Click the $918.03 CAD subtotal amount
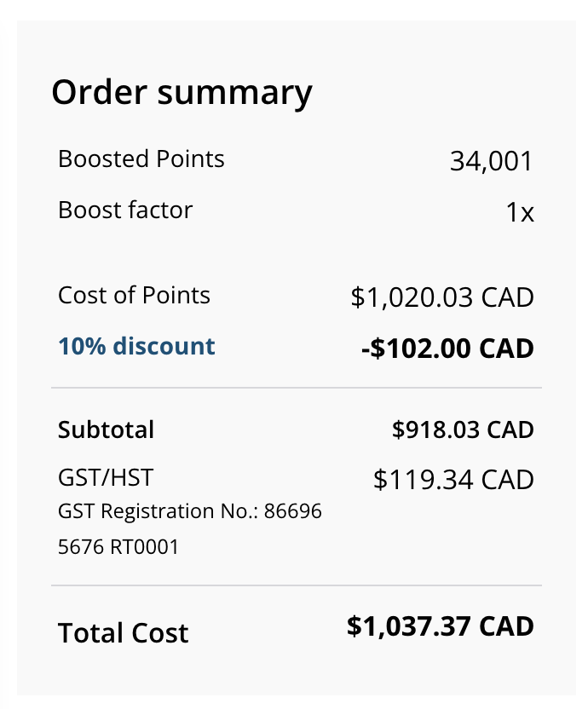This screenshot has width=588, height=709. [x=462, y=429]
